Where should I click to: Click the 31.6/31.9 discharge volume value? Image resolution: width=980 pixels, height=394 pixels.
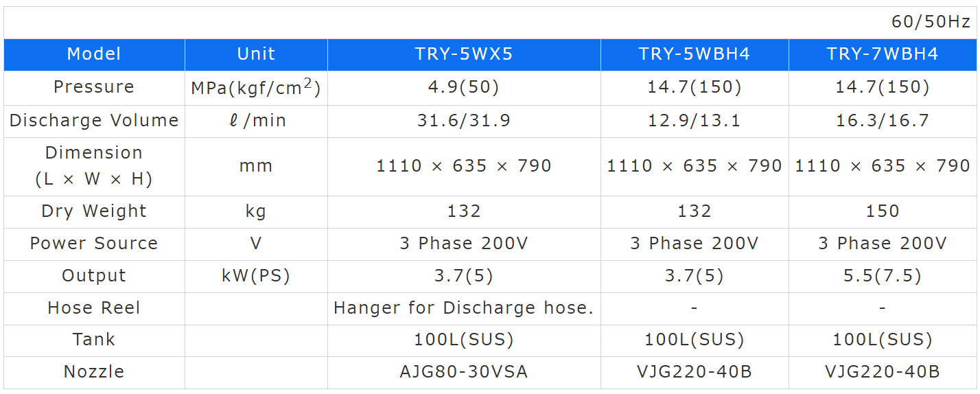point(464,121)
